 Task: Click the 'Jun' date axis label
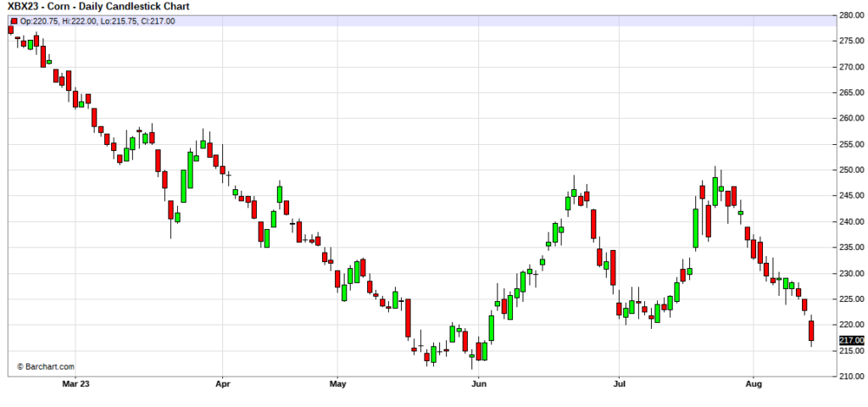(x=478, y=383)
